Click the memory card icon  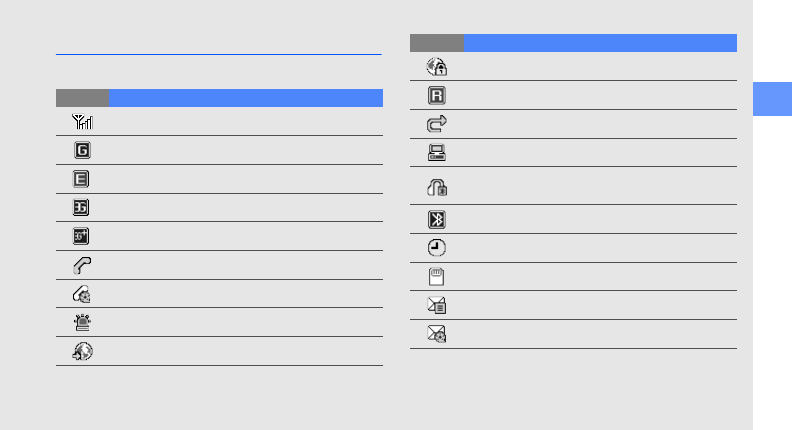tap(437, 277)
